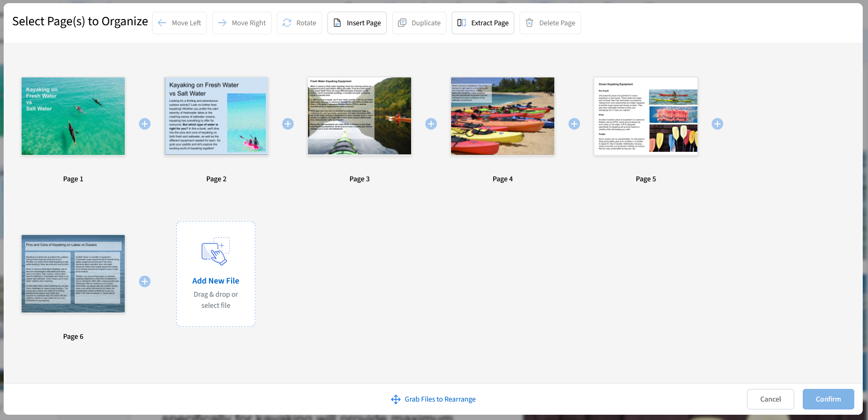Click the Add New File link
This screenshot has height=420, width=868.
click(216, 281)
